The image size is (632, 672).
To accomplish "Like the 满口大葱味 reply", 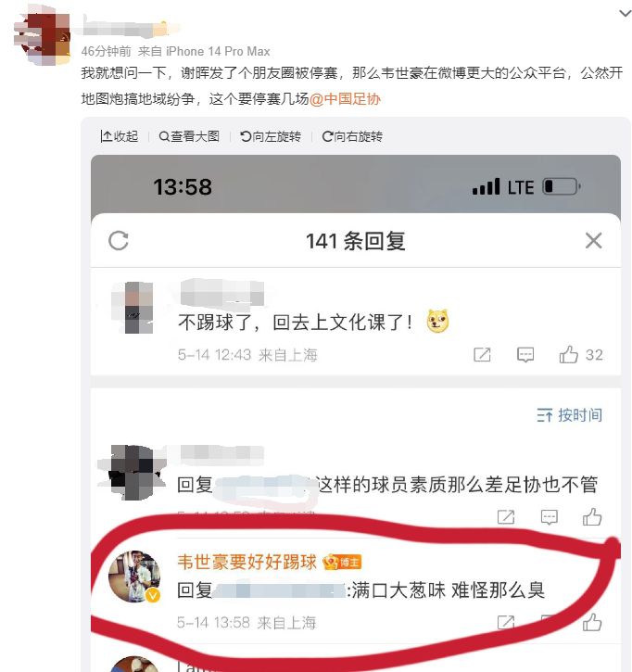I will pyautogui.click(x=592, y=622).
